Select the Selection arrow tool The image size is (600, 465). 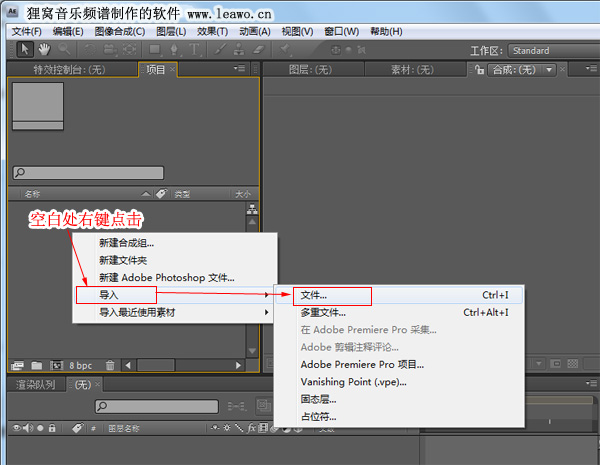(x=25, y=49)
